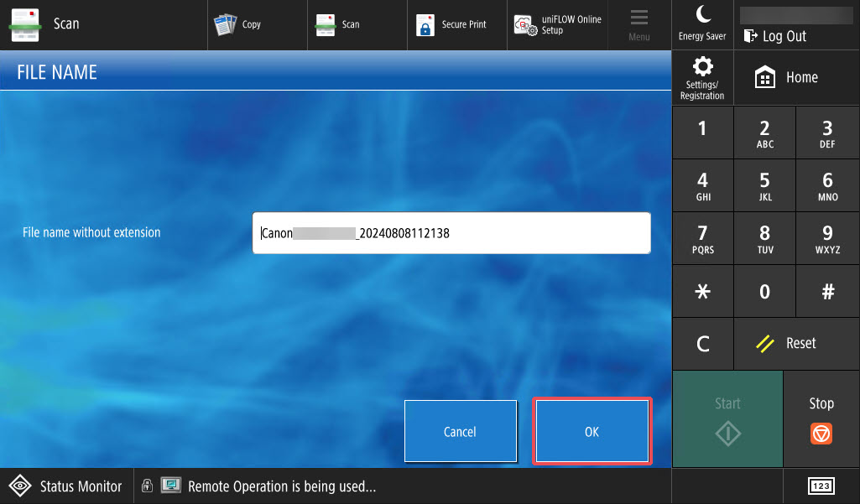Tap numeric key 2 ABC
The height and width of the screenshot is (504, 860).
(x=764, y=132)
